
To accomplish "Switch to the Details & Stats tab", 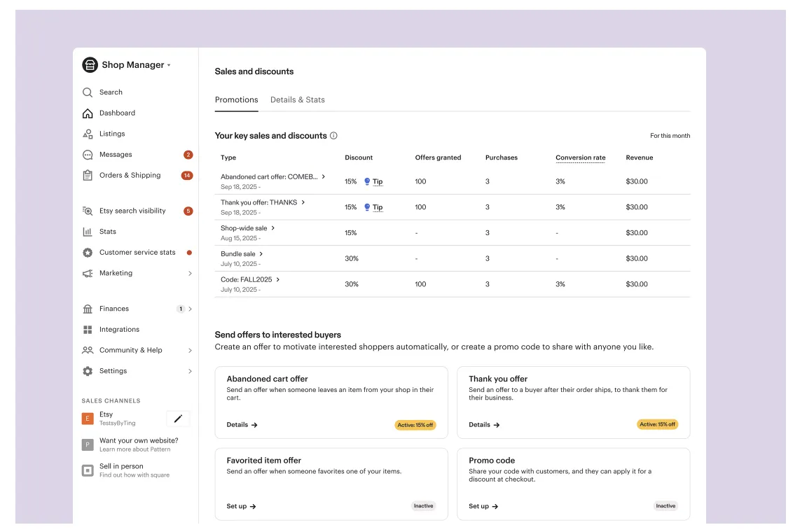I will coord(298,100).
